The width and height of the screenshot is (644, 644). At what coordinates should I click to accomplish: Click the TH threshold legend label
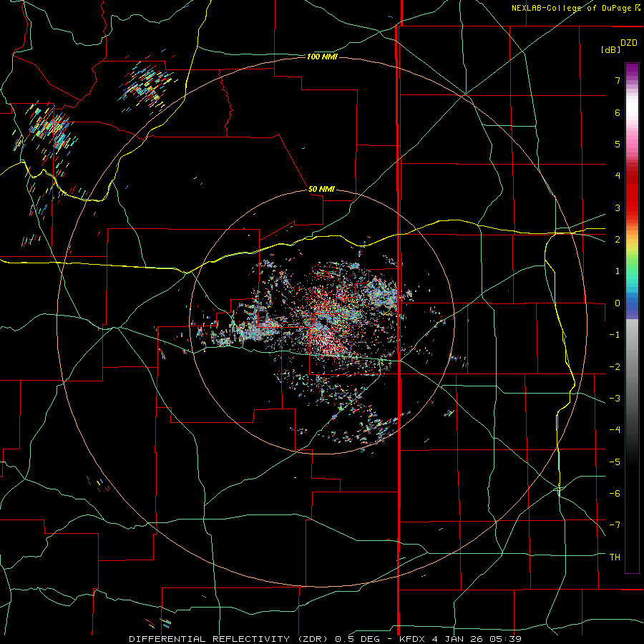615,557
